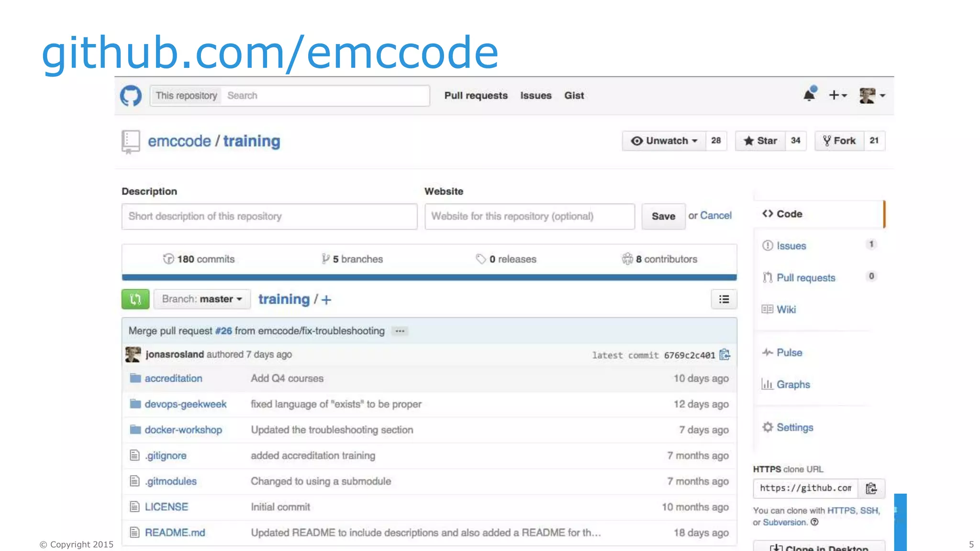Toggle the file list view icon
980x551 pixels.
[x=724, y=299]
